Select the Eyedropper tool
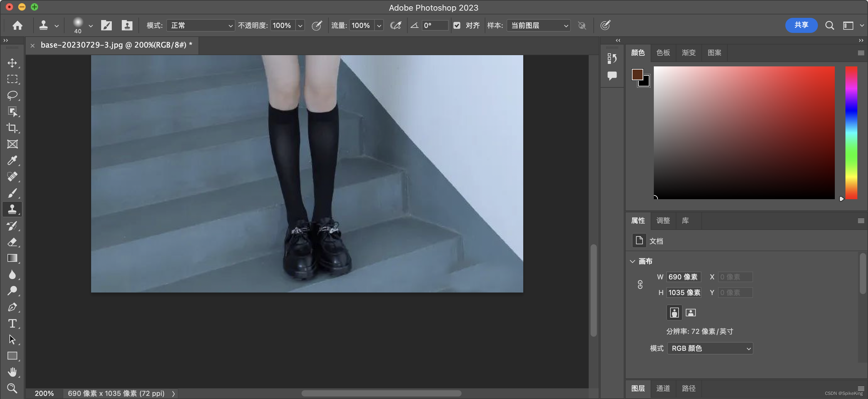 click(13, 160)
